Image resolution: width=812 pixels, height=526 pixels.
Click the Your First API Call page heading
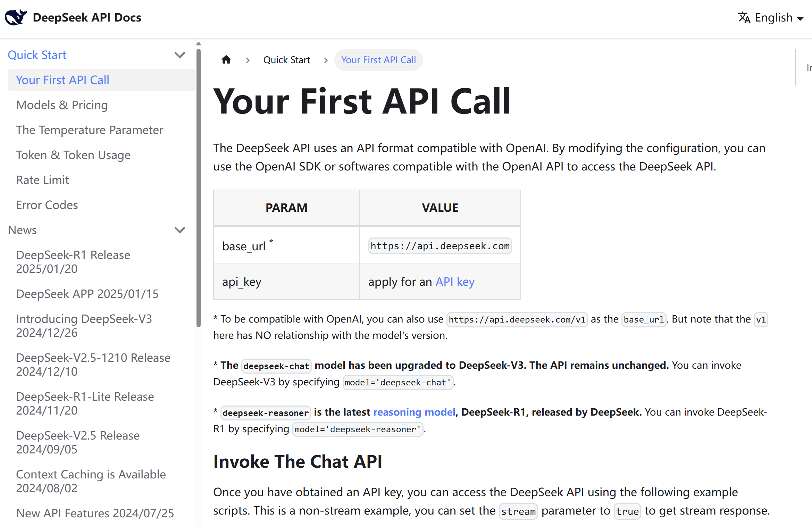tap(361, 101)
